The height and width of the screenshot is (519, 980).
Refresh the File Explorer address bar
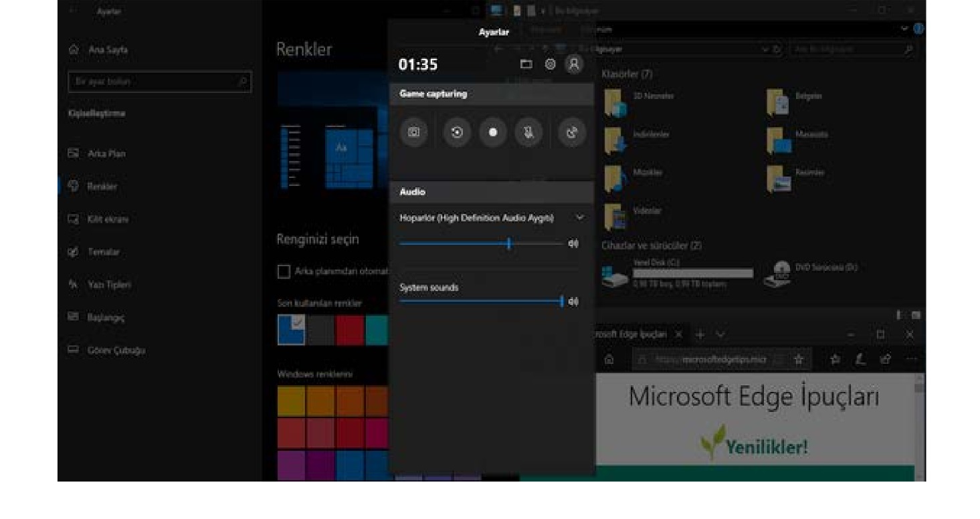[777, 49]
